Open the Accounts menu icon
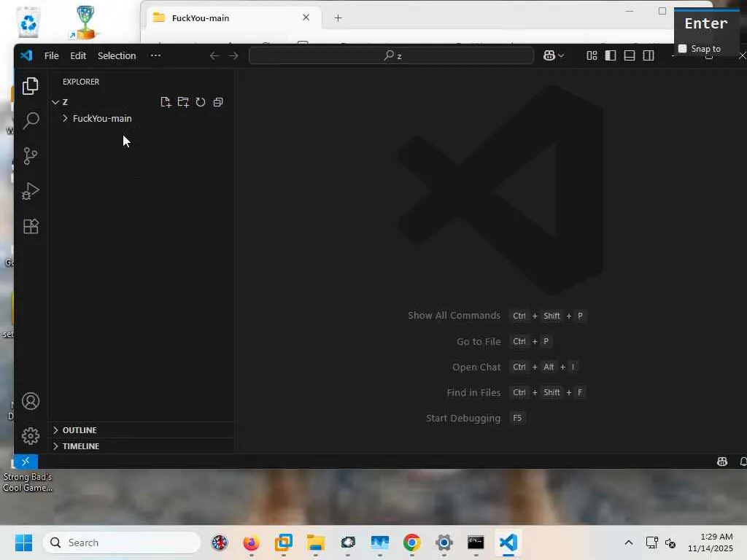This screenshot has width=747, height=560. 31,402
